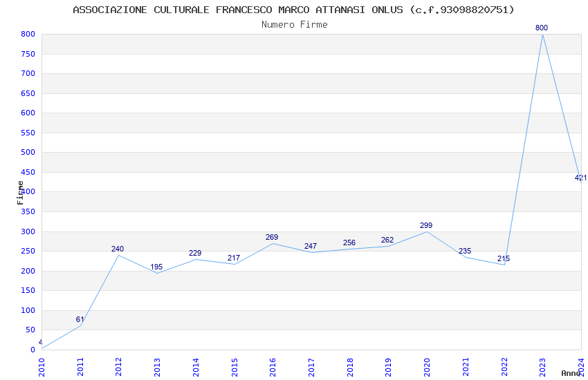Click the 269 data label for 2016
This screenshot has height=380, width=588.
(x=272, y=237)
